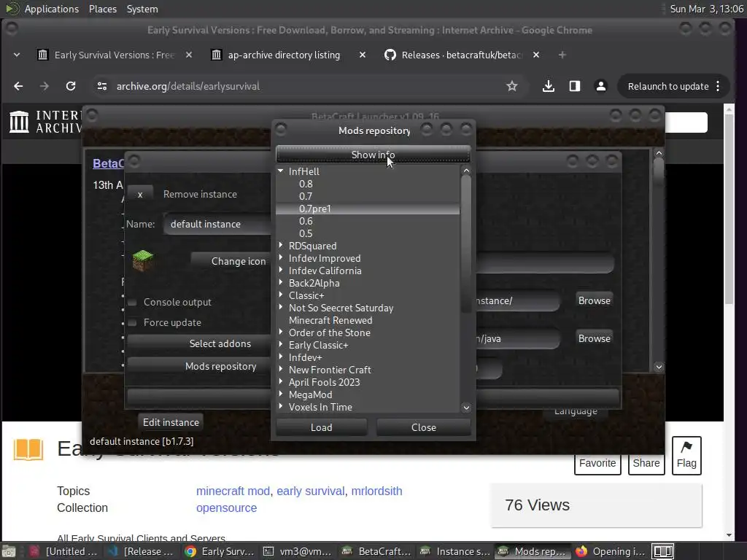This screenshot has width=747, height=560.
Task: Switch to Releases betacraftuk tab
Action: coord(461,55)
